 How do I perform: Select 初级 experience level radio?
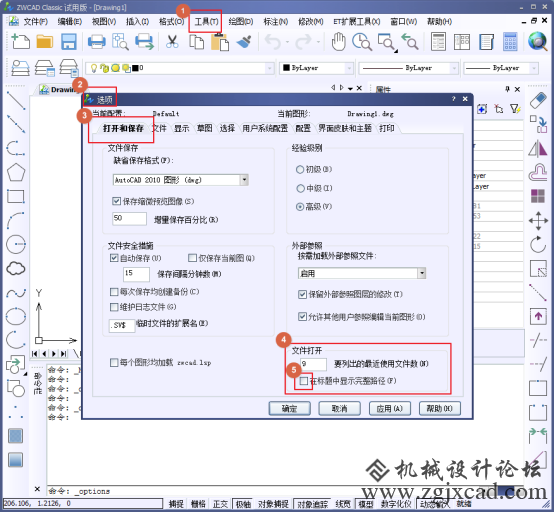pyautogui.click(x=300, y=170)
